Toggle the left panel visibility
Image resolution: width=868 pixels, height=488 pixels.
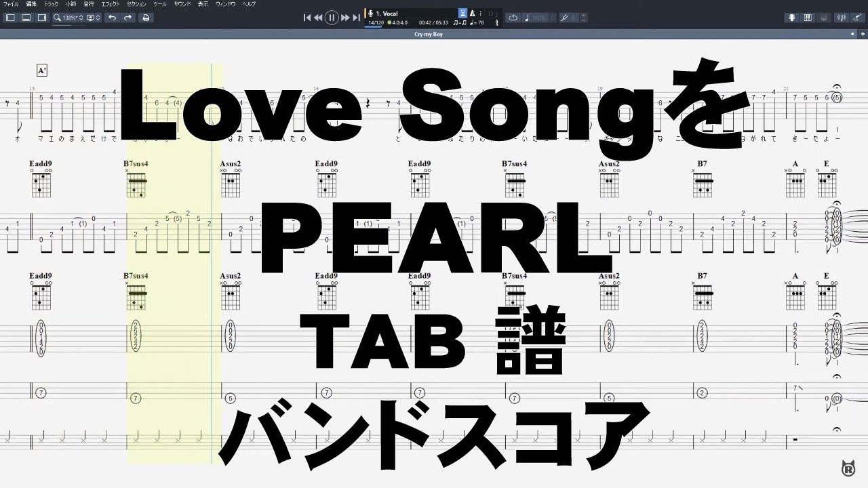pyautogui.click(x=11, y=17)
